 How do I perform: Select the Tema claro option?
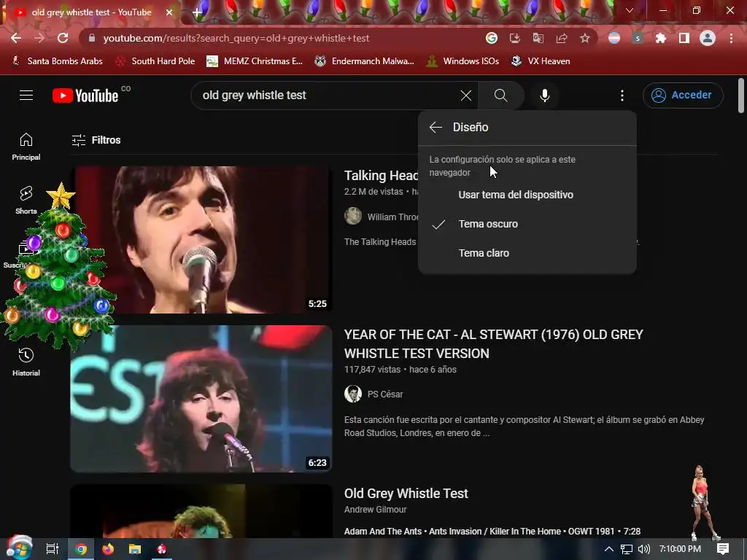pos(527,253)
